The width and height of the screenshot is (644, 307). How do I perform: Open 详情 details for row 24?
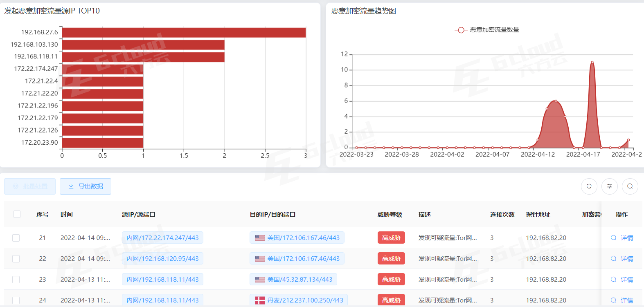(622, 300)
